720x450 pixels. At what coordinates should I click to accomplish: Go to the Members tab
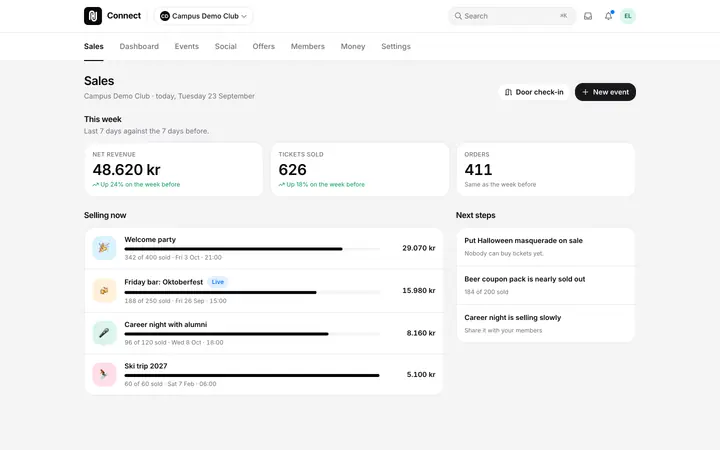coord(308,46)
